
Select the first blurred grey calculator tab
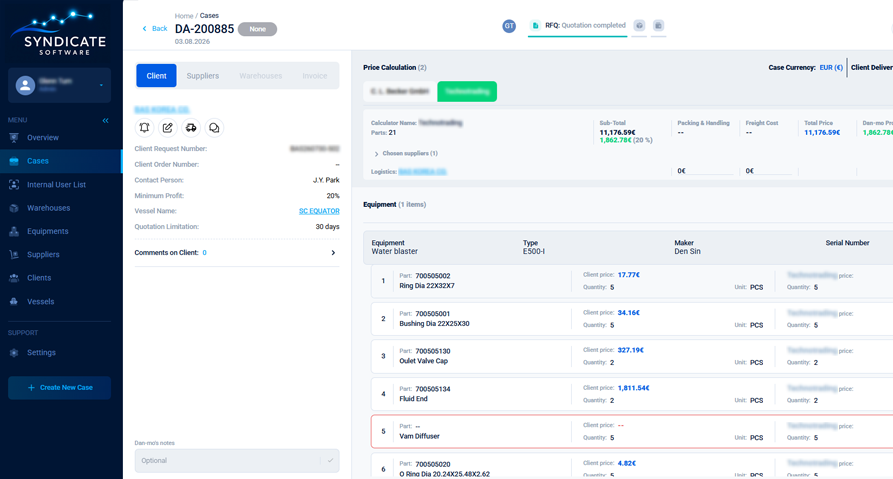click(x=400, y=92)
